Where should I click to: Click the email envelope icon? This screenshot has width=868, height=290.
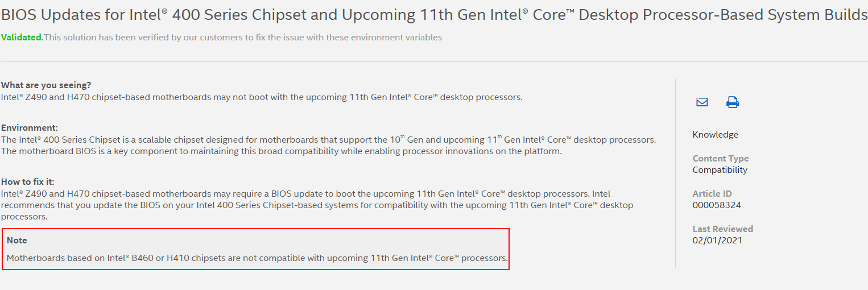coord(702,102)
